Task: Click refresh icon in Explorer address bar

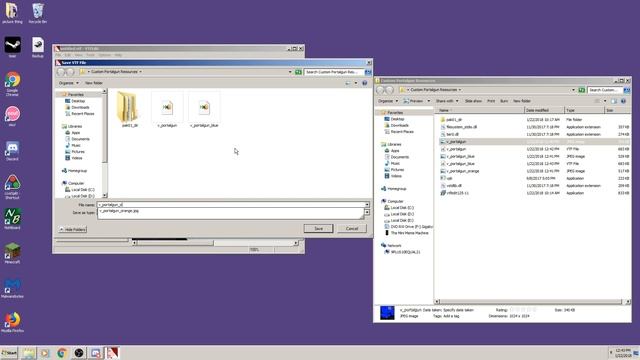Action: [582, 90]
